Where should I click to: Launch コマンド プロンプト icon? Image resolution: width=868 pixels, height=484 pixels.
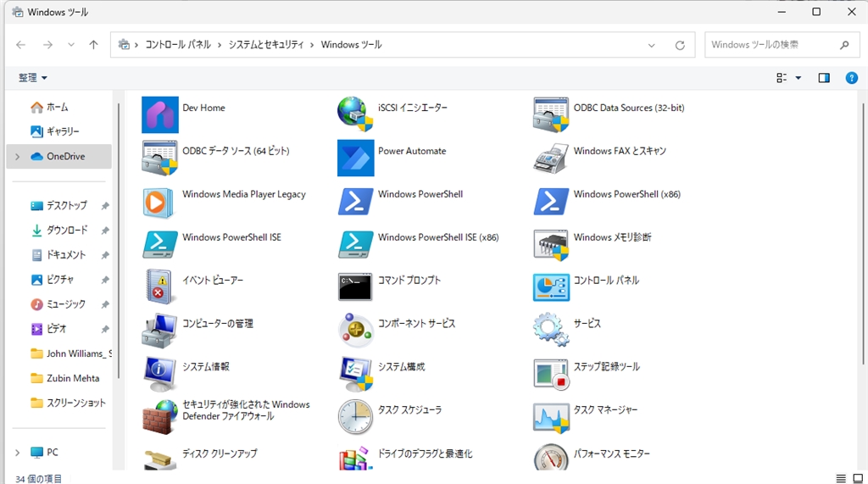[x=355, y=287]
